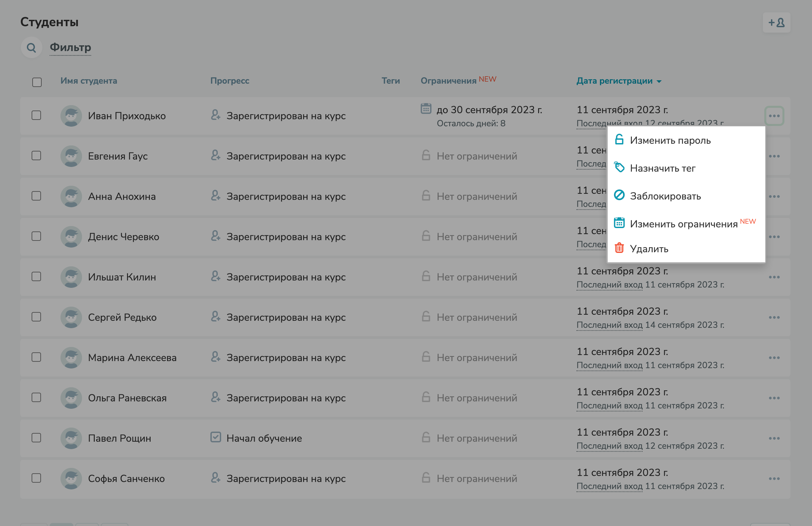Click the add student icon button
Screen dimensions: 812x526
776,23
